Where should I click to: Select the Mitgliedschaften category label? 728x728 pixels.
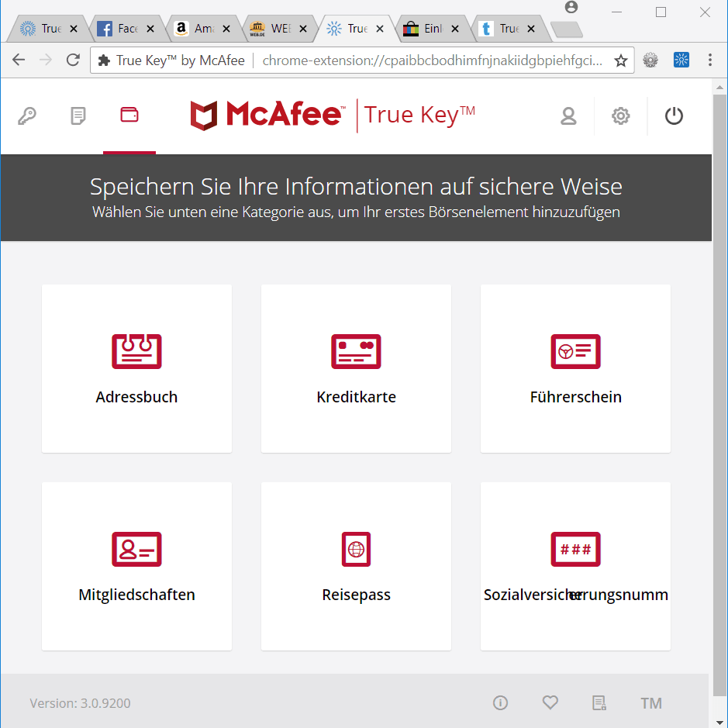[x=136, y=595]
